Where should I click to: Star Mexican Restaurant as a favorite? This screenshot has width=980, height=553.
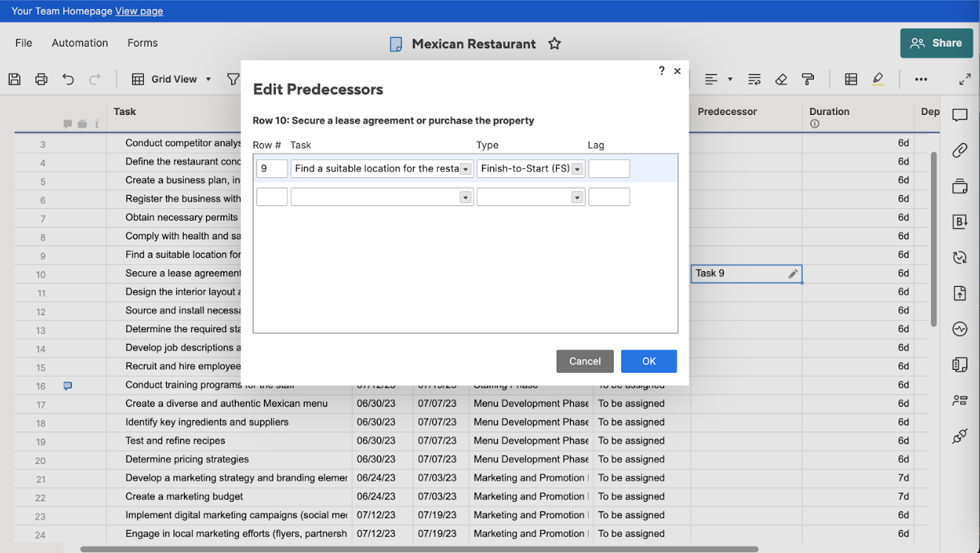[x=554, y=44]
